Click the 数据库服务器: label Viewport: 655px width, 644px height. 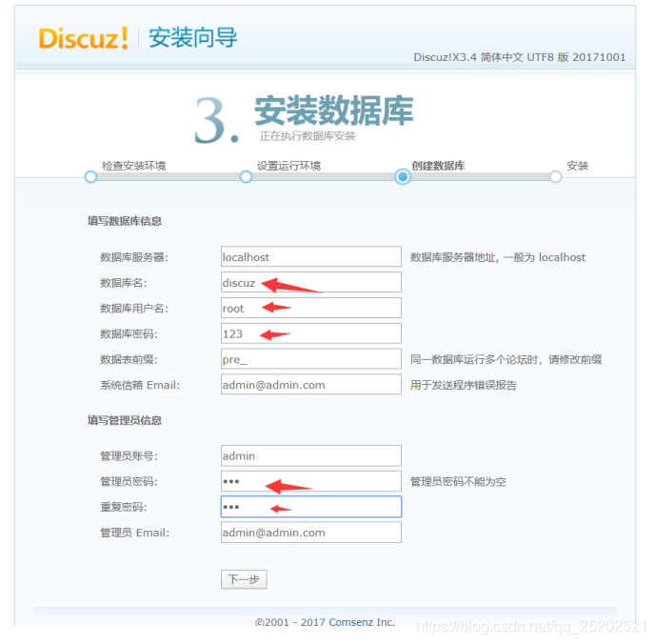(134, 257)
